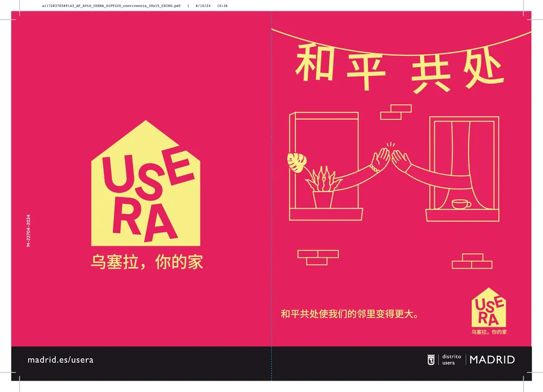Click the large yellow USERA house logo
The width and height of the screenshot is (543, 392).
coord(146,185)
